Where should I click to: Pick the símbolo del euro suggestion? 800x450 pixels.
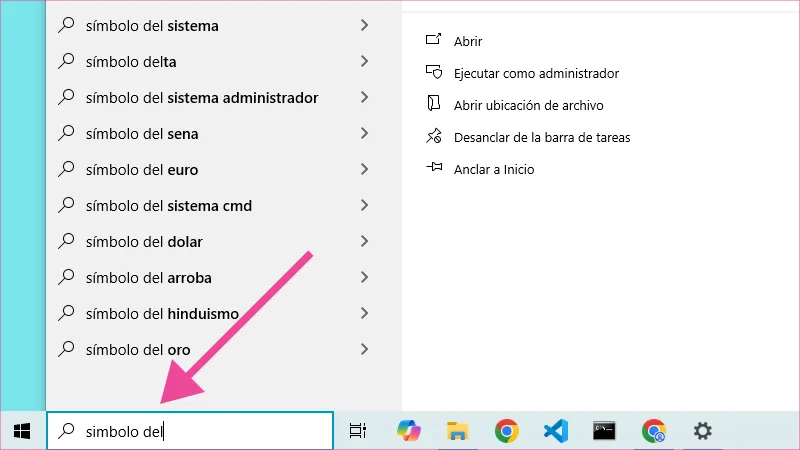pos(142,170)
